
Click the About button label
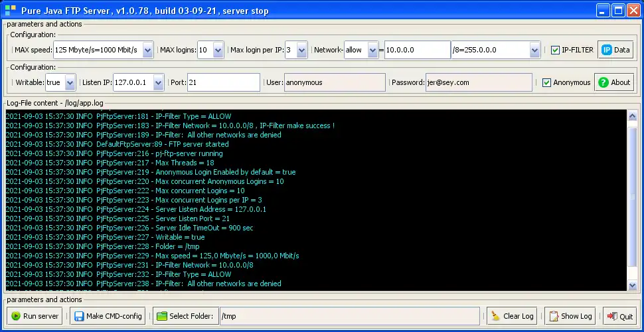(x=620, y=82)
